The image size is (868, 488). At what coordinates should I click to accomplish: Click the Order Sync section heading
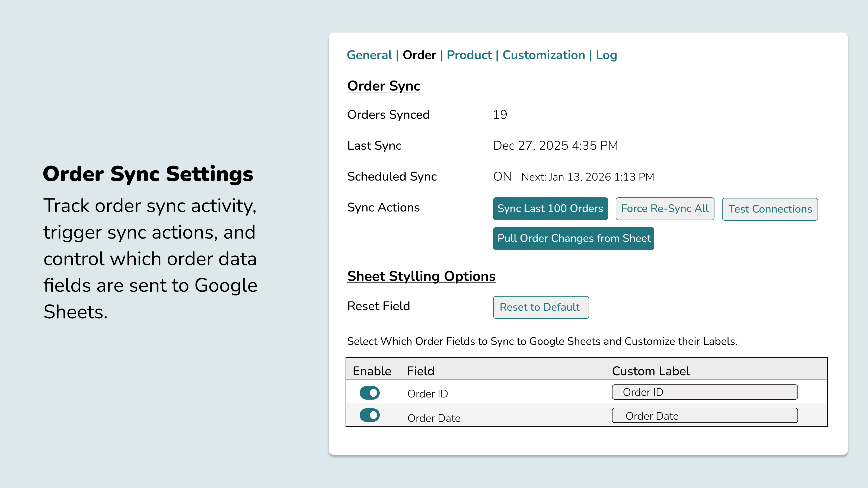click(384, 86)
